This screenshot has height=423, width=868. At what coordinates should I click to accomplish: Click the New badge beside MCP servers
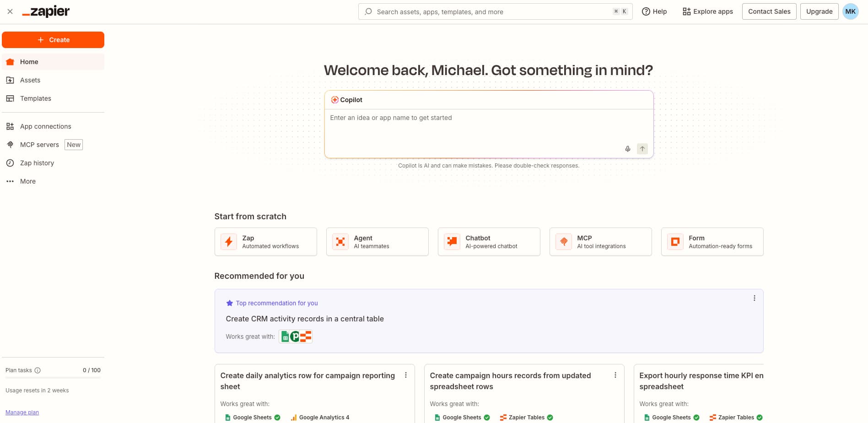pos(74,145)
